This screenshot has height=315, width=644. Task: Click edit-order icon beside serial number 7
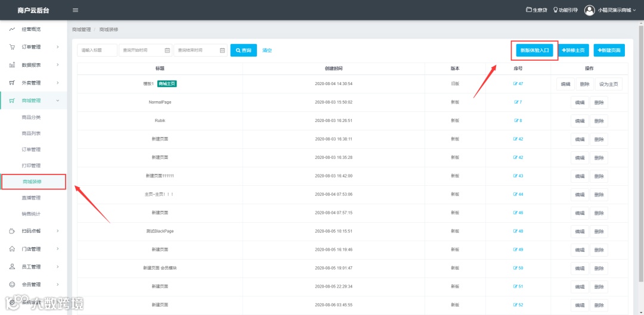tap(516, 102)
